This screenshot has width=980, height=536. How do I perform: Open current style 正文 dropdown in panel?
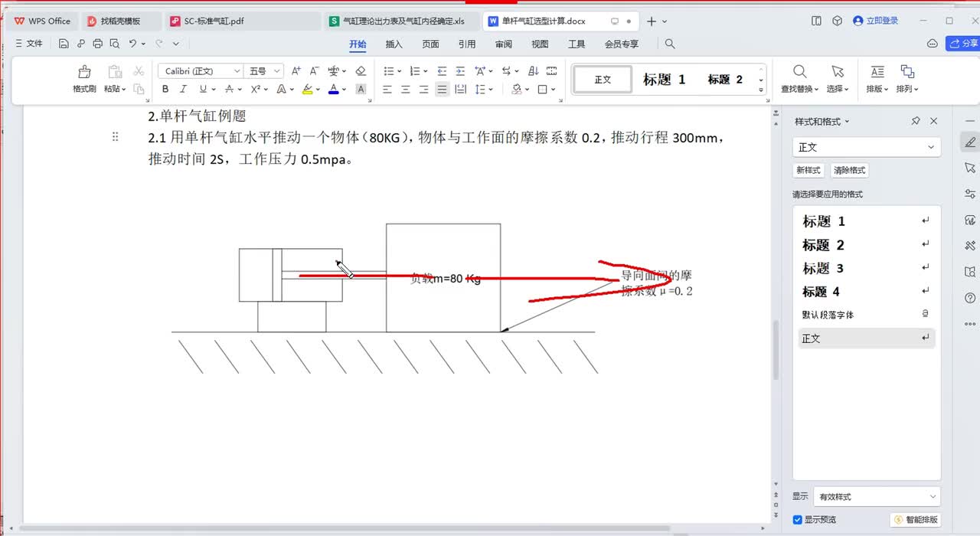click(x=931, y=147)
